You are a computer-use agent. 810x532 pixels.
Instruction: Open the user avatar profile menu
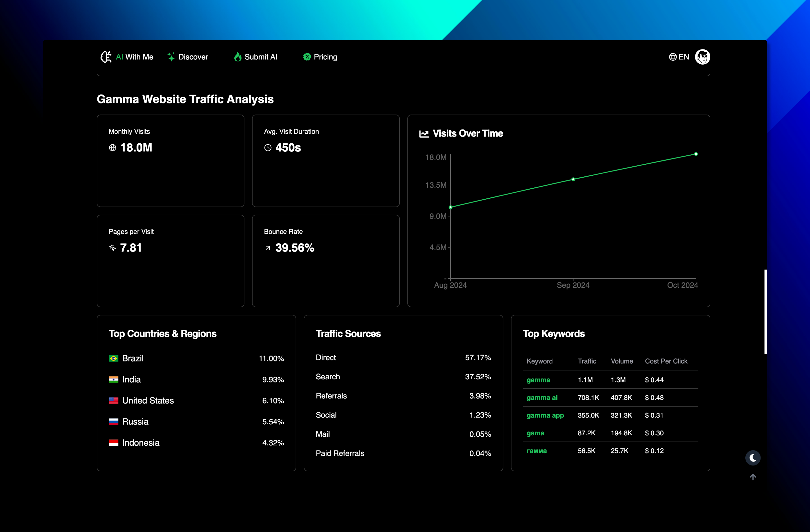(x=703, y=57)
